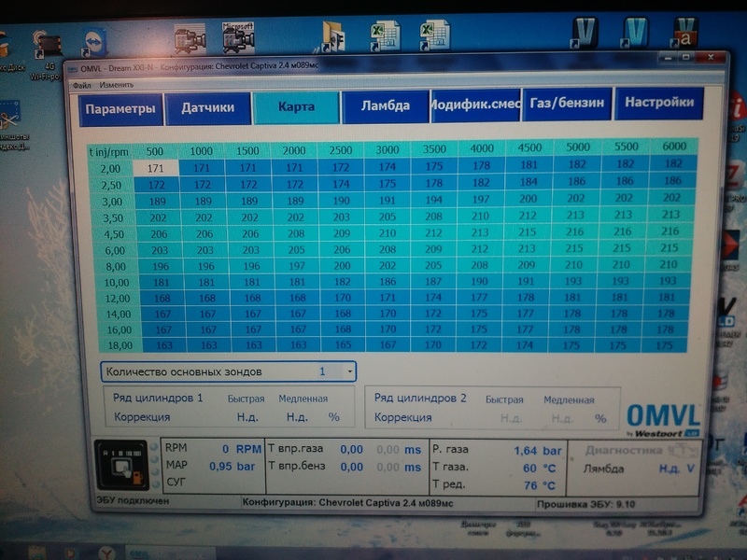Select cell 165 in row 18,00 column 2500
The height and width of the screenshot is (560, 747).
(343, 344)
